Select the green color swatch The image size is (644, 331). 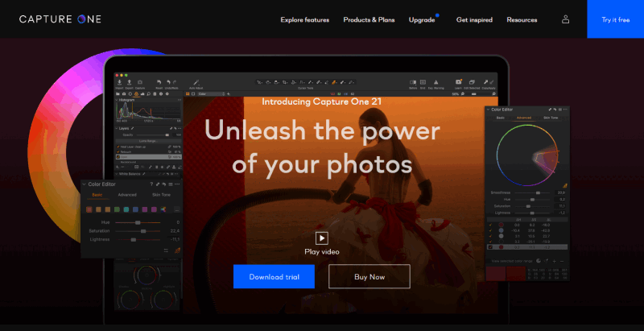[117, 209]
